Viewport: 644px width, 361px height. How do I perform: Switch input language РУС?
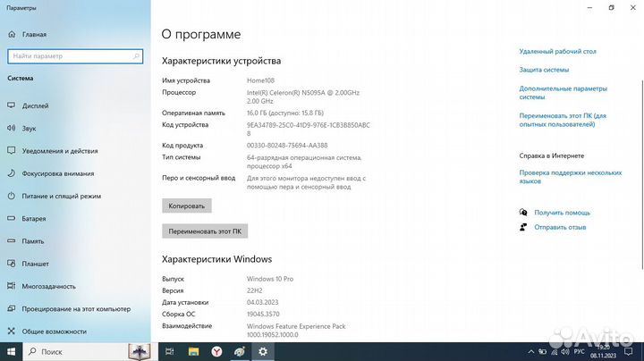tap(579, 352)
